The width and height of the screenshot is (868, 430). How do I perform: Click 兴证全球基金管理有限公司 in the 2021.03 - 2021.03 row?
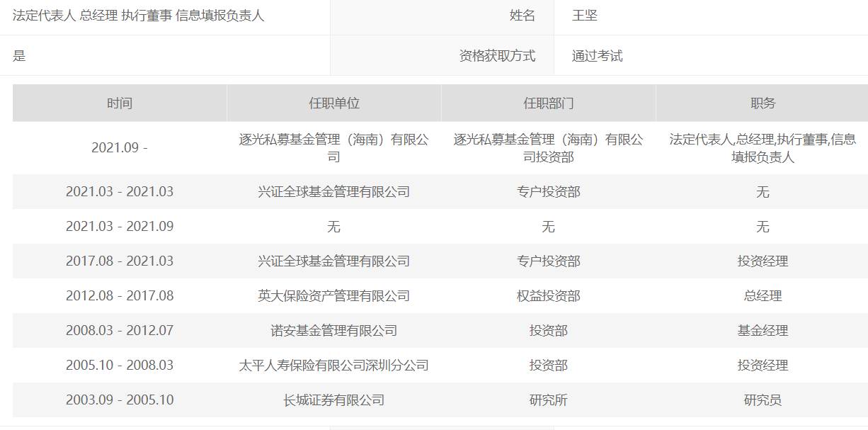[334, 192]
